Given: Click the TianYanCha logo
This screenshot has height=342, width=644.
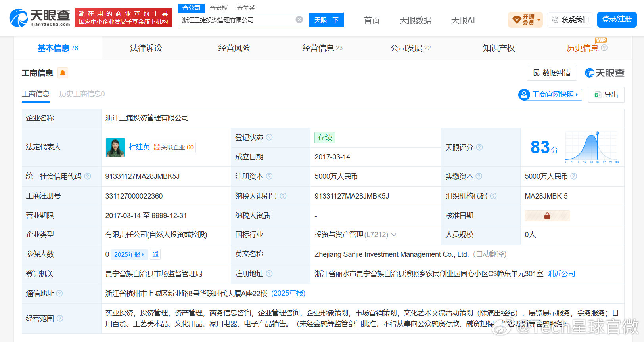Looking at the screenshot, I should pos(40,18).
